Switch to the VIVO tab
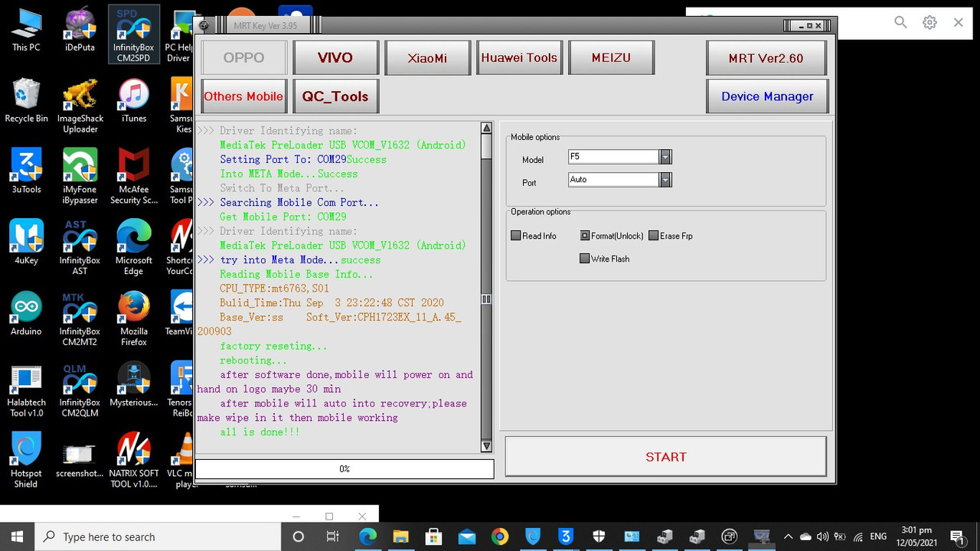The image size is (980, 551). pyautogui.click(x=335, y=57)
